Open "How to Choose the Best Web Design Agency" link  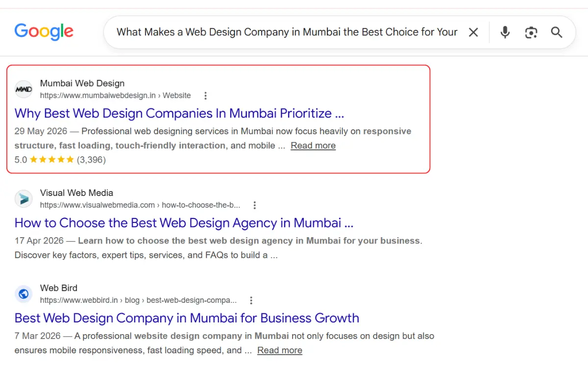(184, 223)
